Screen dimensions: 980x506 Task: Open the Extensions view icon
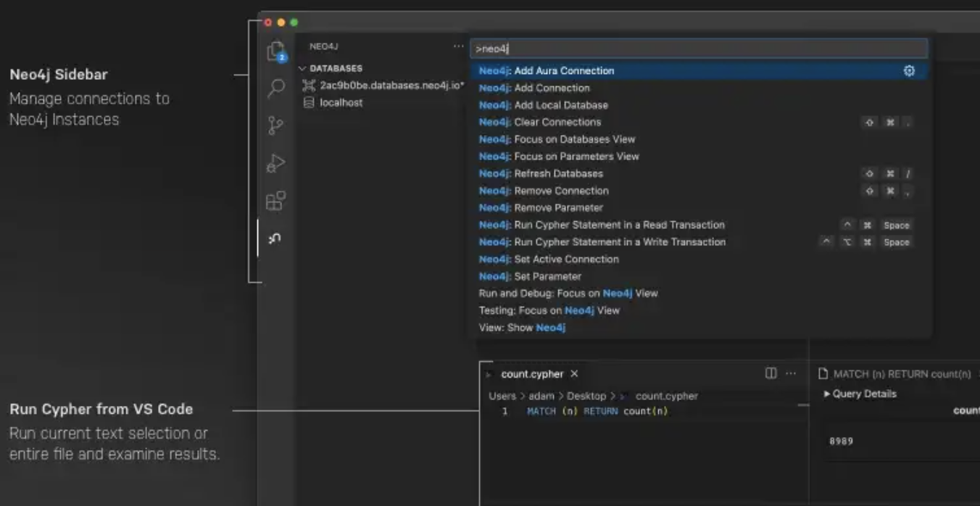[x=275, y=201]
